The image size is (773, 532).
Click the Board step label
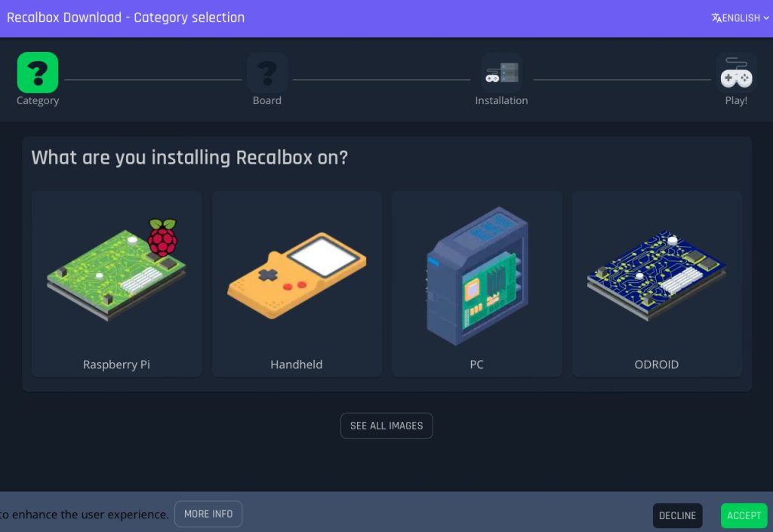point(267,100)
